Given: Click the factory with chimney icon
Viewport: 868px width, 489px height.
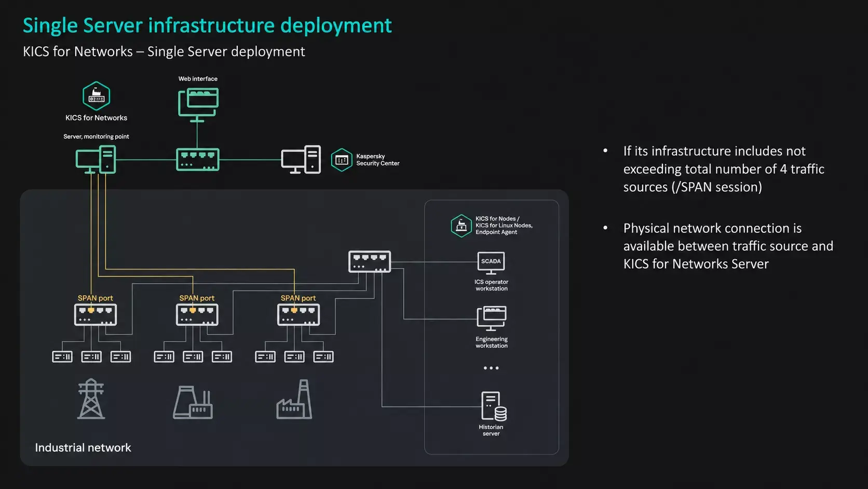Looking at the screenshot, I should (294, 399).
